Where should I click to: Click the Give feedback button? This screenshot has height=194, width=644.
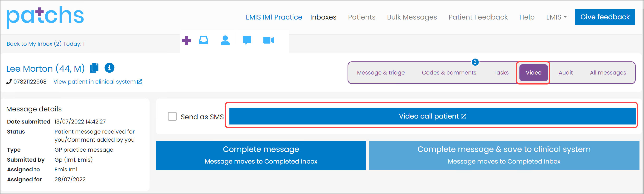click(605, 17)
